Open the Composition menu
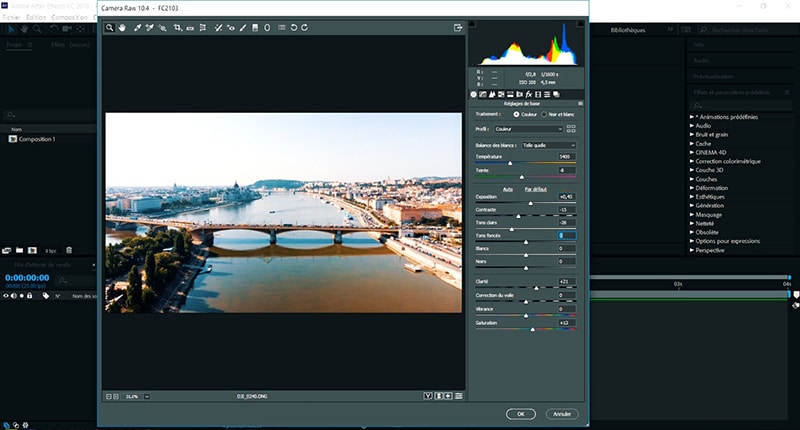This screenshot has width=800, height=430. tap(69, 18)
